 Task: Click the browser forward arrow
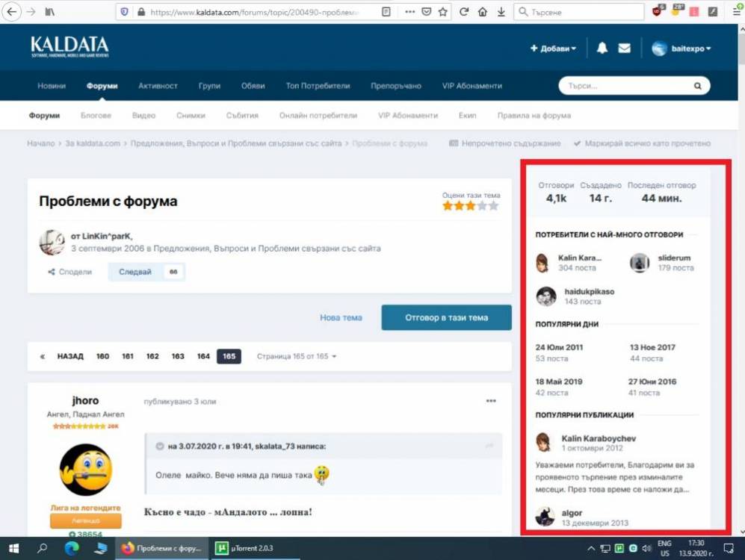tap(31, 12)
